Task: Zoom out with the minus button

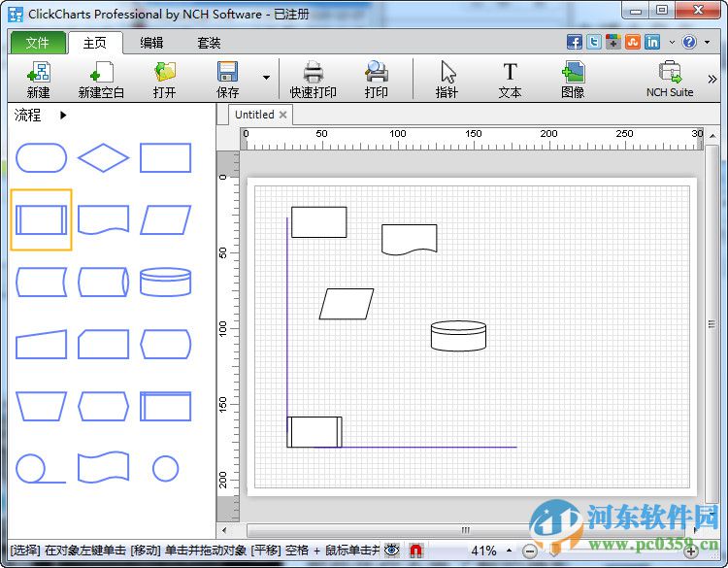Action: click(x=530, y=551)
